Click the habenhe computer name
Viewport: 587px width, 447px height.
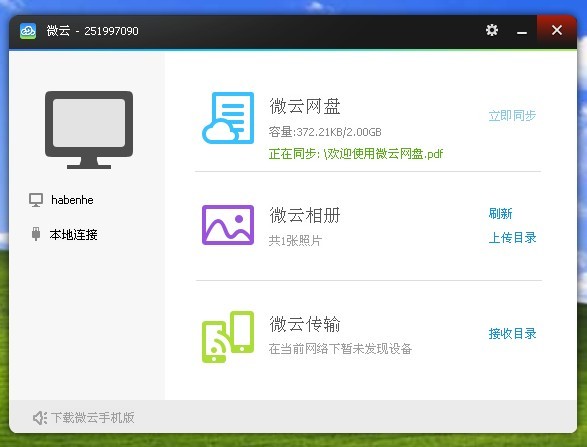(72, 200)
